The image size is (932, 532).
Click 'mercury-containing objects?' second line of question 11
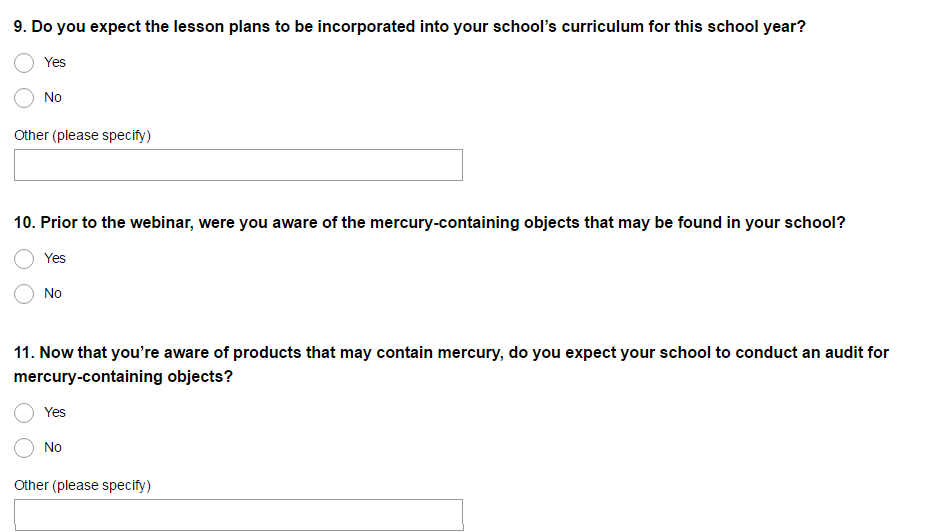click(123, 377)
